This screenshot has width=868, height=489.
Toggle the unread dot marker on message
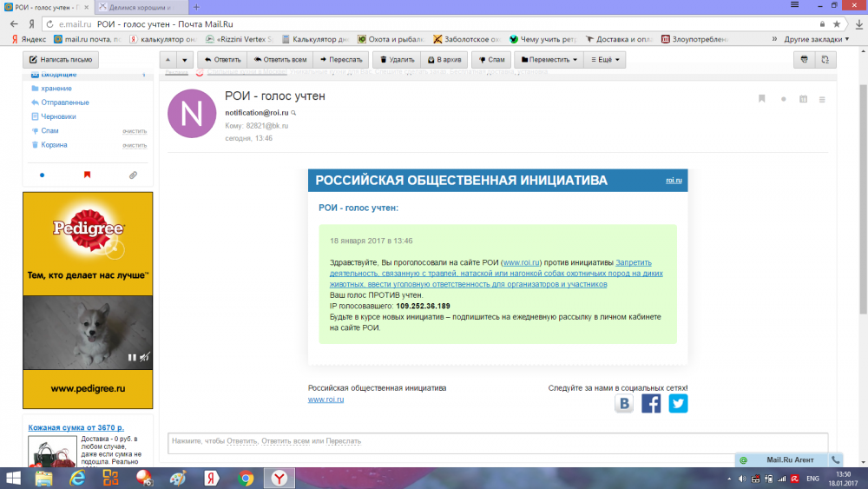click(783, 99)
